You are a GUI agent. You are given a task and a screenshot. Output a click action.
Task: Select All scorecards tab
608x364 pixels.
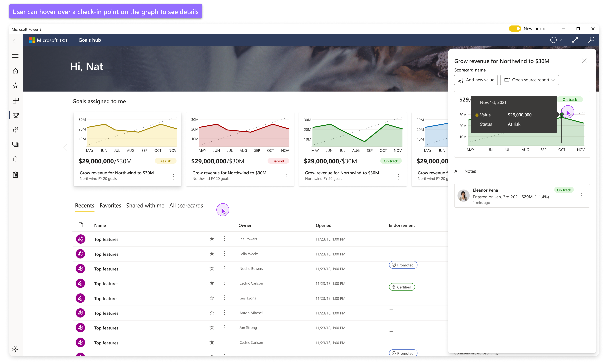186,206
